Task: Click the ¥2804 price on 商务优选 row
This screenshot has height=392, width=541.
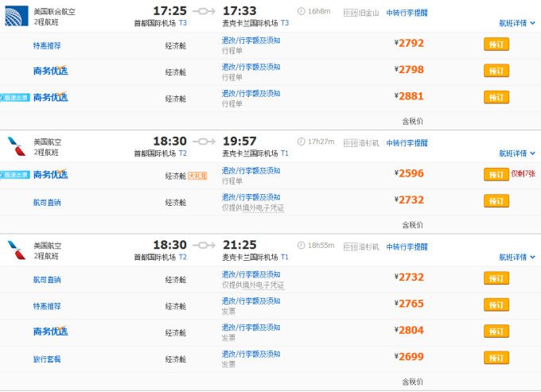Action: click(410, 331)
